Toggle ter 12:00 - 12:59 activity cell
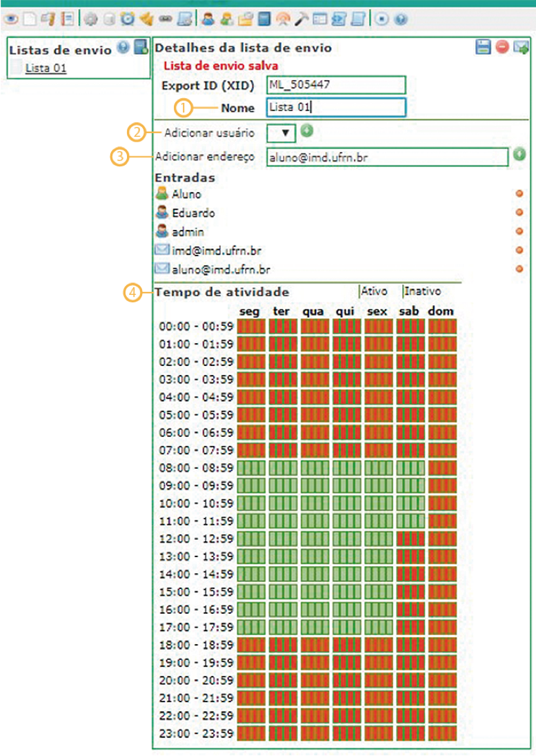This screenshot has width=536, height=756. 283,539
